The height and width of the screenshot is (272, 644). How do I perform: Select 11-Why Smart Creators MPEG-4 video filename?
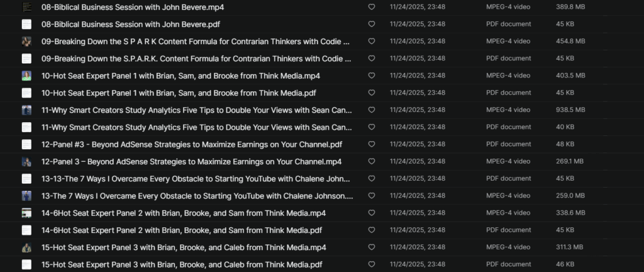(x=197, y=110)
